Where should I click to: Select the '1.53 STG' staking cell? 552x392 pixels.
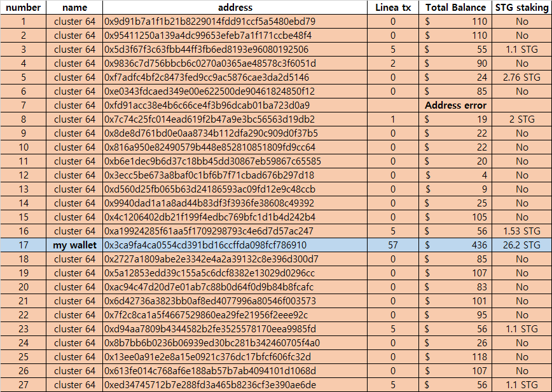coord(521,231)
